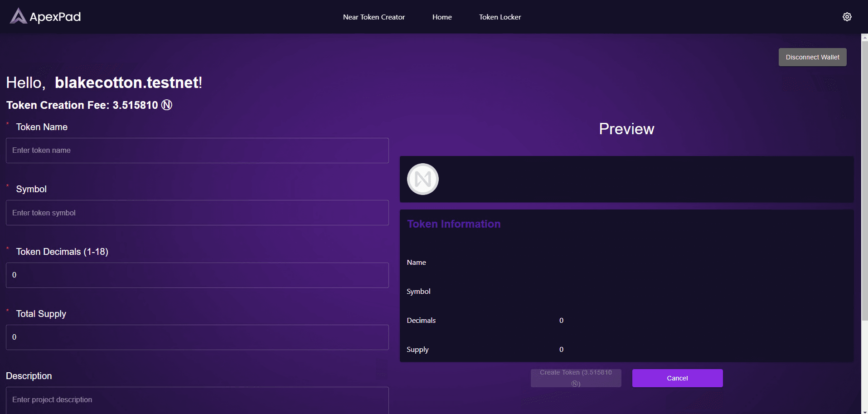Viewport: 868px width, 414px height.
Task: Click the scrollbar down arrow
Action: click(x=864, y=410)
